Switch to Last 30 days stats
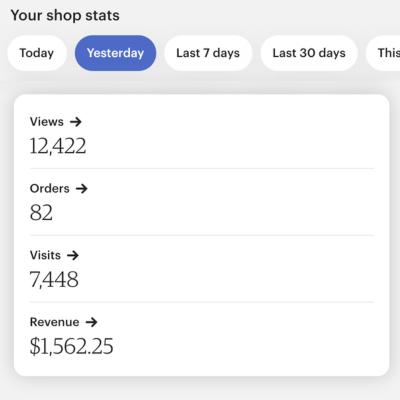 (309, 53)
